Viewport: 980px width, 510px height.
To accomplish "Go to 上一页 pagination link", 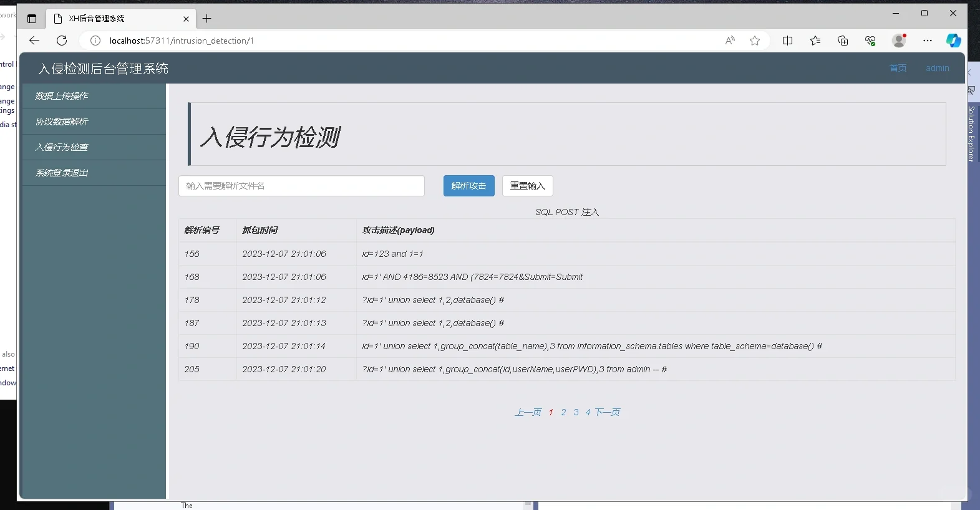I will 528,412.
